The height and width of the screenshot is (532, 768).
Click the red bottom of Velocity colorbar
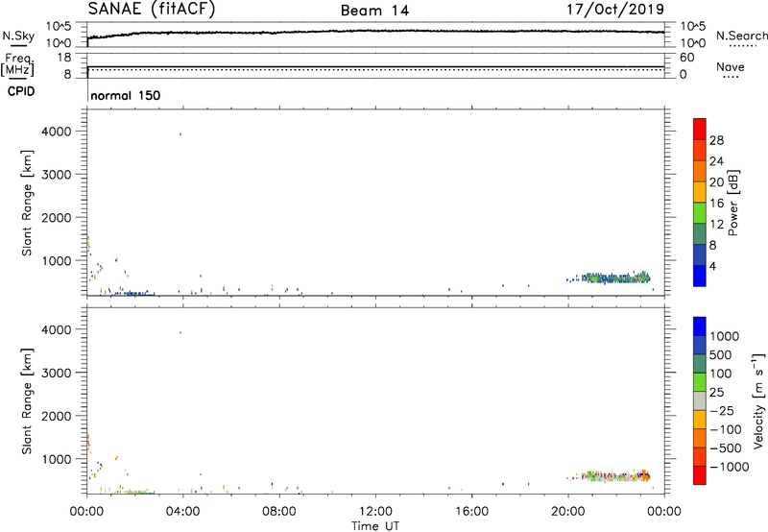click(700, 475)
